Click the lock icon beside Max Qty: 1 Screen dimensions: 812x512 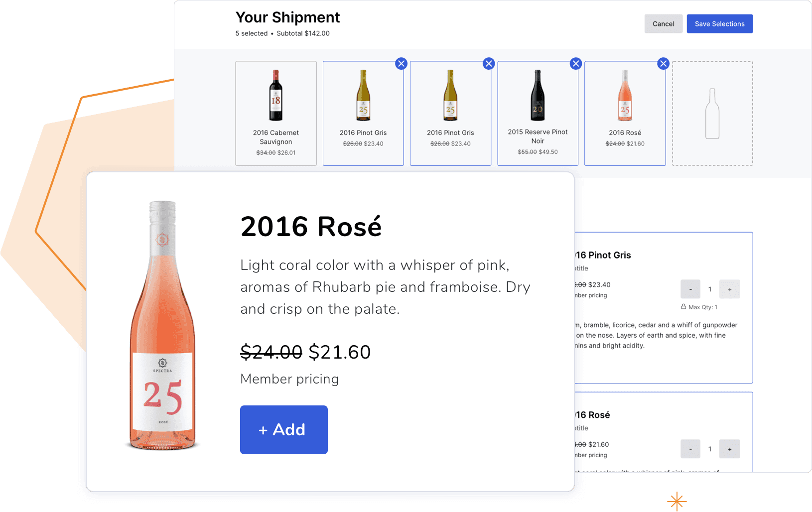pos(683,307)
